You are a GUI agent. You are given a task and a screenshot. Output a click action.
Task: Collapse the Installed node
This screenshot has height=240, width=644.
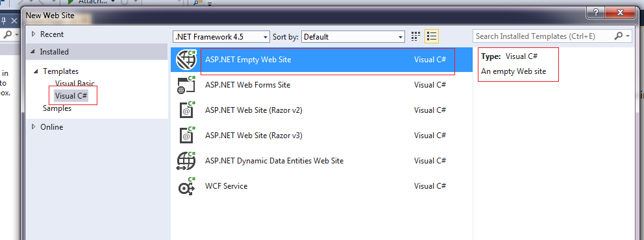click(33, 52)
